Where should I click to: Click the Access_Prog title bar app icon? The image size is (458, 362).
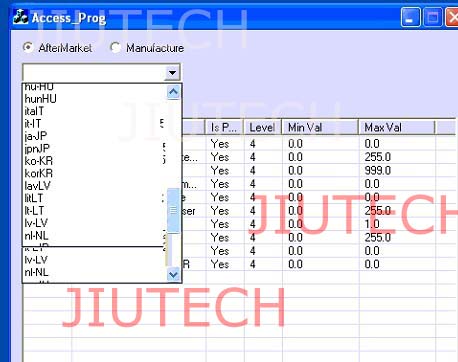coord(20,17)
